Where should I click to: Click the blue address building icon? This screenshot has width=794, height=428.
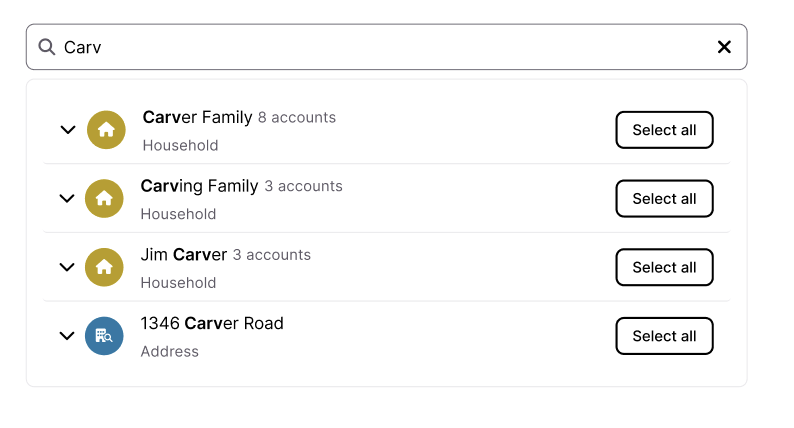point(104,336)
